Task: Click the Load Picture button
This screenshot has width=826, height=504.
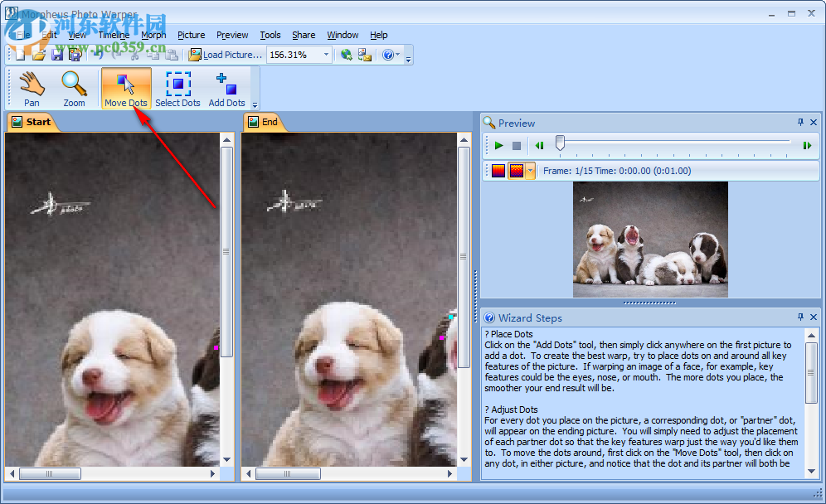Action: click(226, 54)
